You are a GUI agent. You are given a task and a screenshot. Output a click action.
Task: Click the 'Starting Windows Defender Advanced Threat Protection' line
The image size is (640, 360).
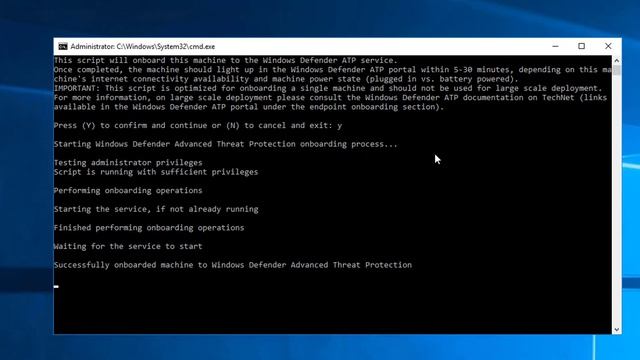(225, 144)
